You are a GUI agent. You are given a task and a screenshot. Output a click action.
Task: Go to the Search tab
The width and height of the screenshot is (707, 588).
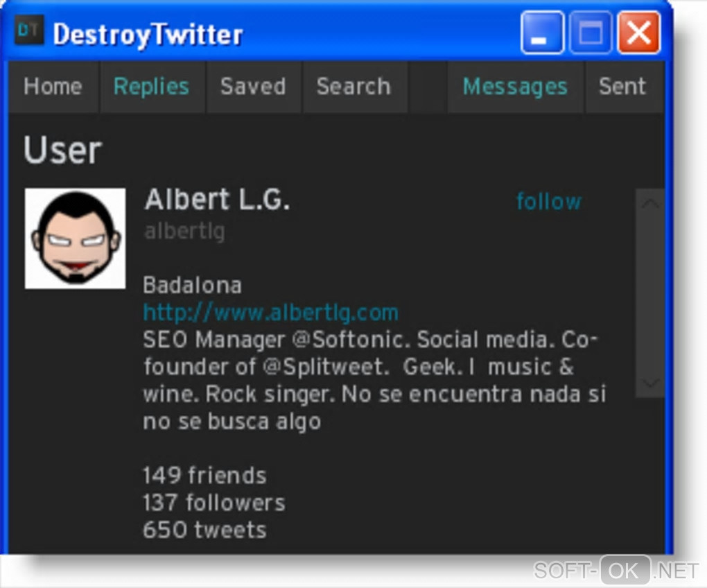point(354,87)
